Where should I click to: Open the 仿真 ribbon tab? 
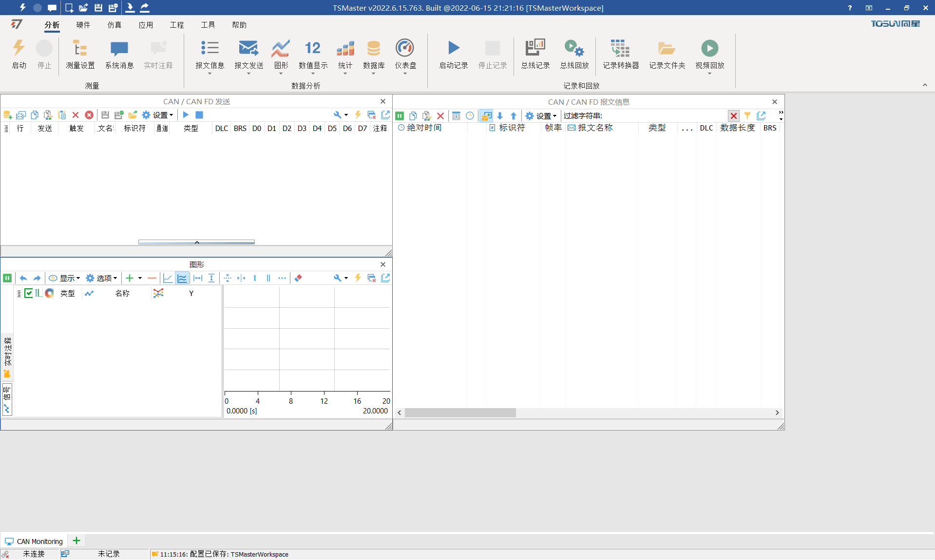114,25
